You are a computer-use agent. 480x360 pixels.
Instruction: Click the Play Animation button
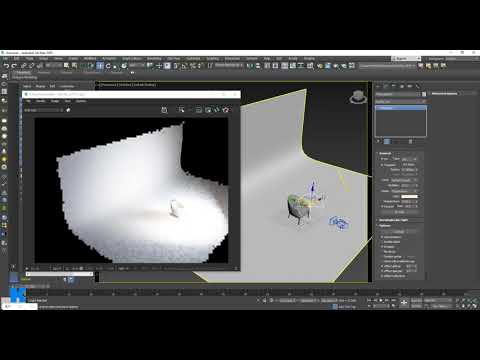pyautogui.click(x=381, y=300)
